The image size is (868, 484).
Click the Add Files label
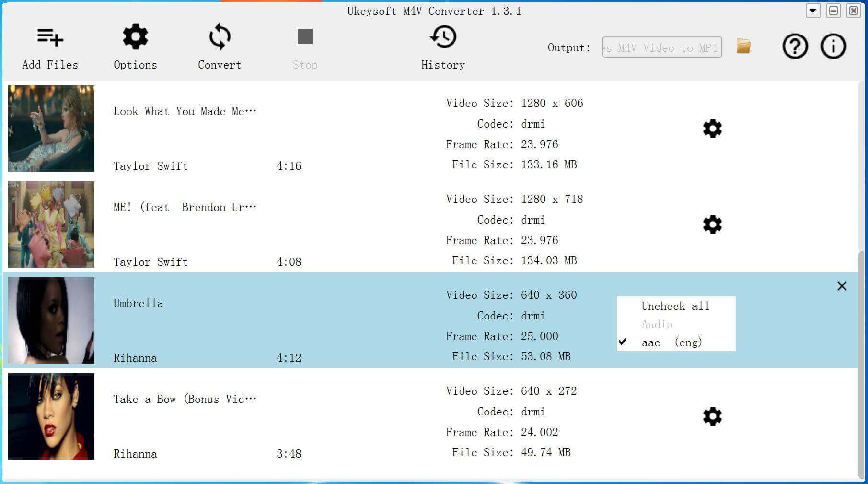coord(50,65)
